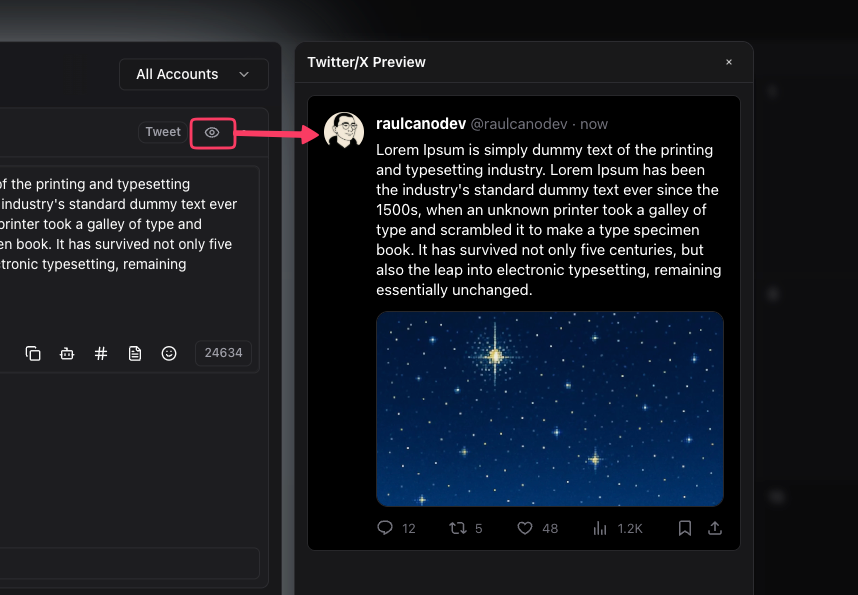Click the Tweet label button
The image size is (858, 595).
coord(163,132)
